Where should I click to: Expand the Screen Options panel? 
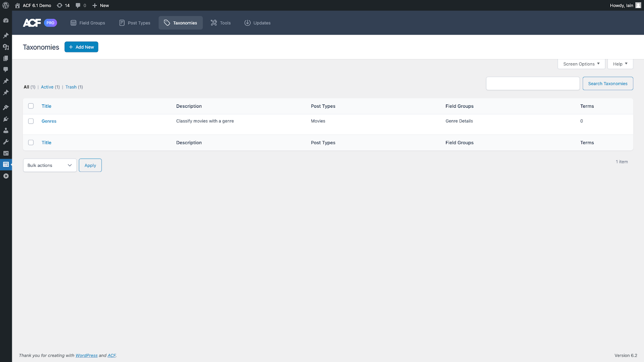(x=581, y=64)
